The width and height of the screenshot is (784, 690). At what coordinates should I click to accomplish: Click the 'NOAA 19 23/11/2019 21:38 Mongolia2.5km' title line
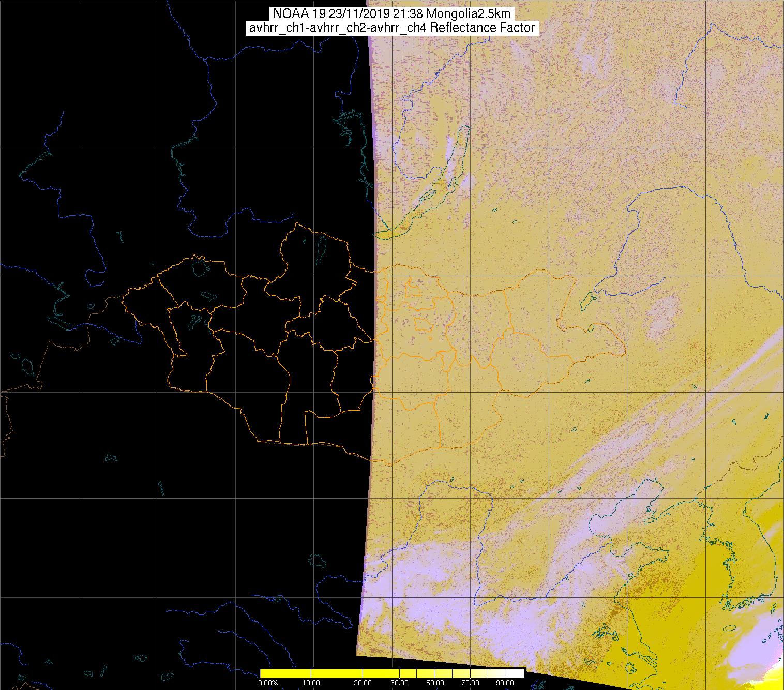pyautogui.click(x=392, y=14)
